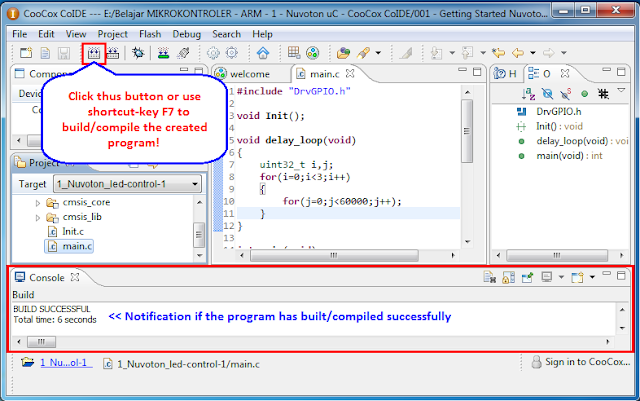Click the 1_Nu...ol-1 project link
Screen dimensions: 640x401
pyautogui.click(x=66, y=363)
